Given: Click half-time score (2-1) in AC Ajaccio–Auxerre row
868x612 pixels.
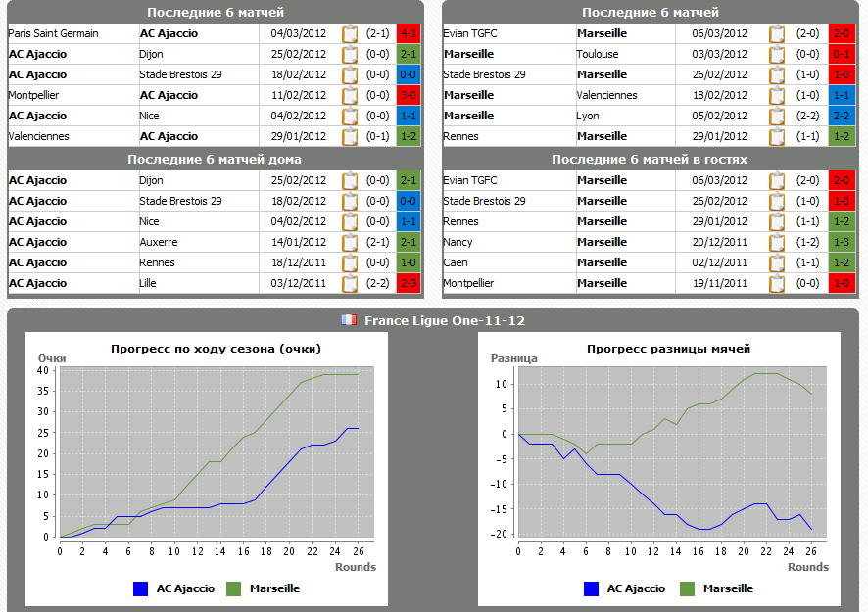Looking at the screenshot, I should (x=377, y=243).
